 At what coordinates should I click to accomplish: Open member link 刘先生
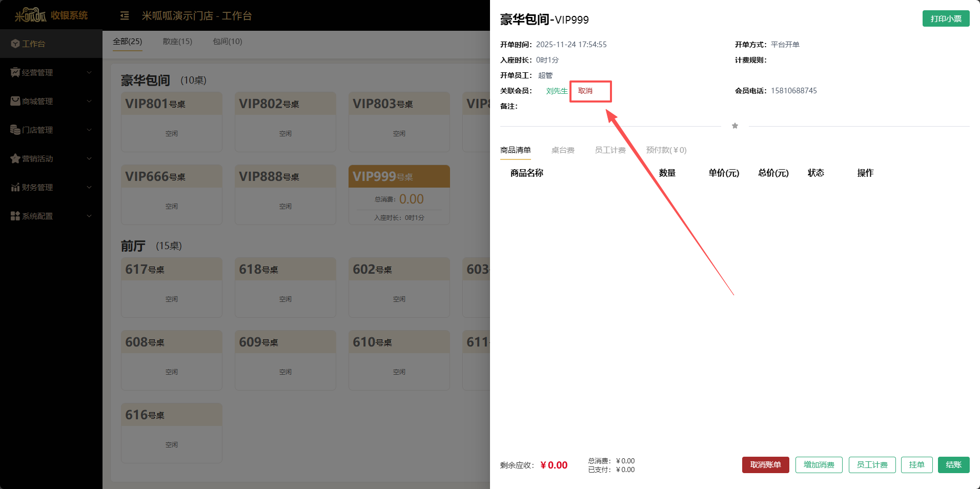point(557,91)
